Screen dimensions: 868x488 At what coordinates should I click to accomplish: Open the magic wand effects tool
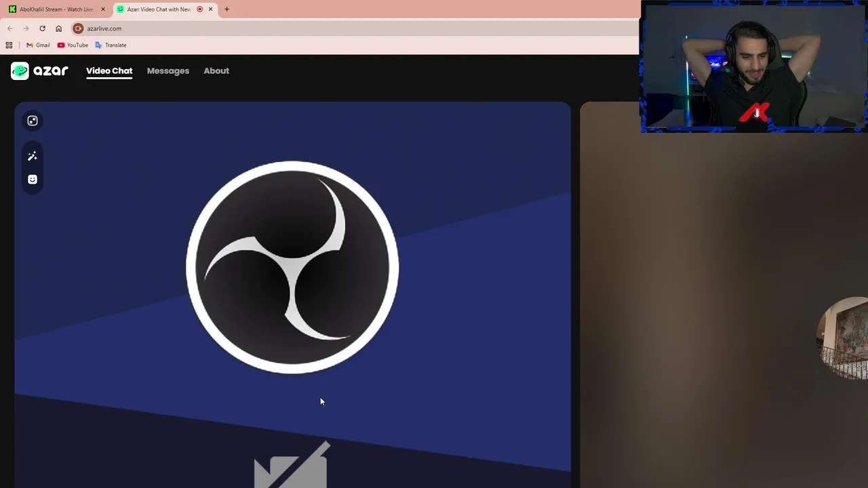(x=33, y=157)
